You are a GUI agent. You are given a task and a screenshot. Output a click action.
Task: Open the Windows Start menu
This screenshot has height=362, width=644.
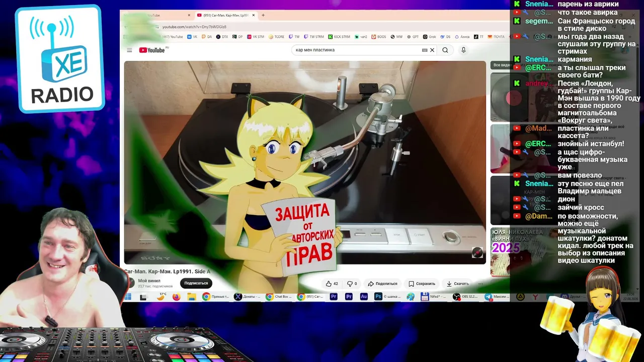click(128, 297)
